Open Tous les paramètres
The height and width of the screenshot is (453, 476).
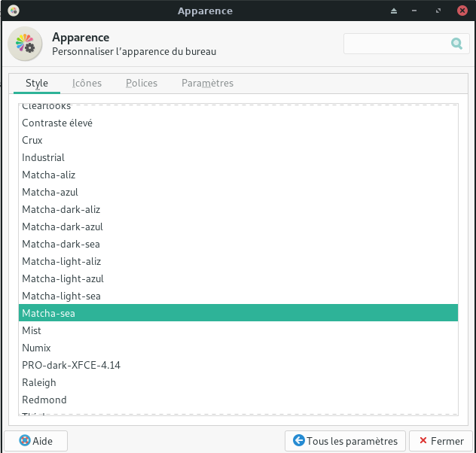pos(345,441)
